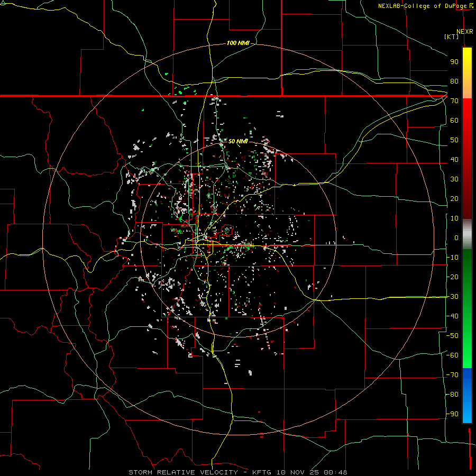This screenshot has width=476, height=476.
Task: Click the positive 30 legend value
Action: pos(454,179)
